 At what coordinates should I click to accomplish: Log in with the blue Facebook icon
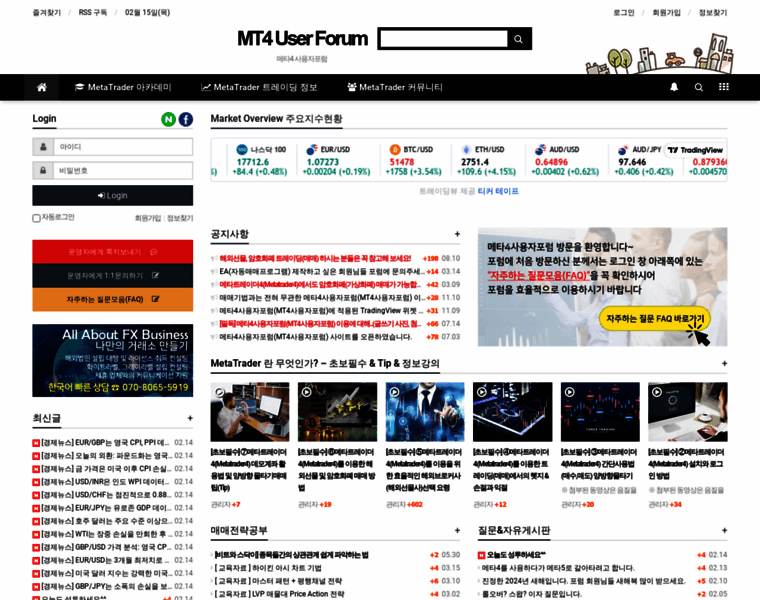(x=186, y=119)
